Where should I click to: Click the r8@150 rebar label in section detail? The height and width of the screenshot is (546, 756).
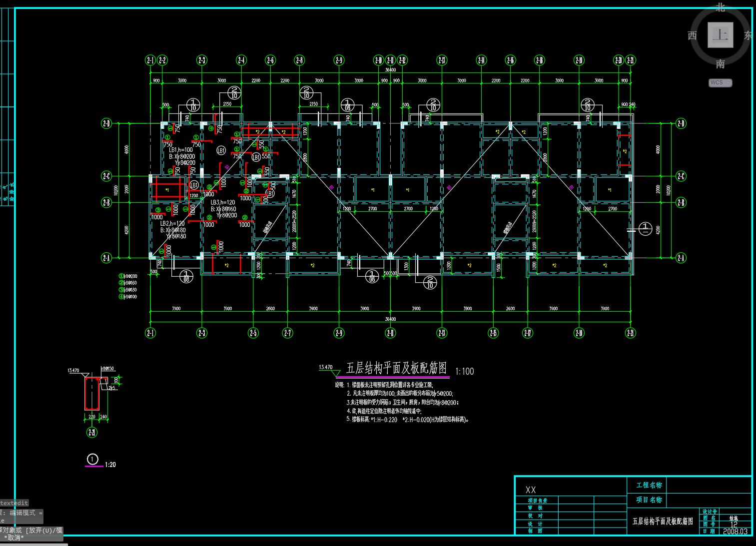click(108, 369)
